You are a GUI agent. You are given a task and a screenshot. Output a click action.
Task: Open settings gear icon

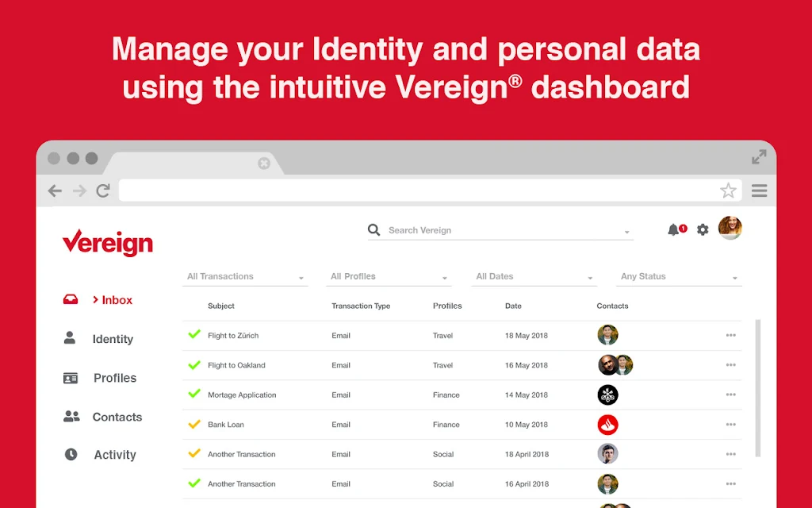[x=703, y=229]
